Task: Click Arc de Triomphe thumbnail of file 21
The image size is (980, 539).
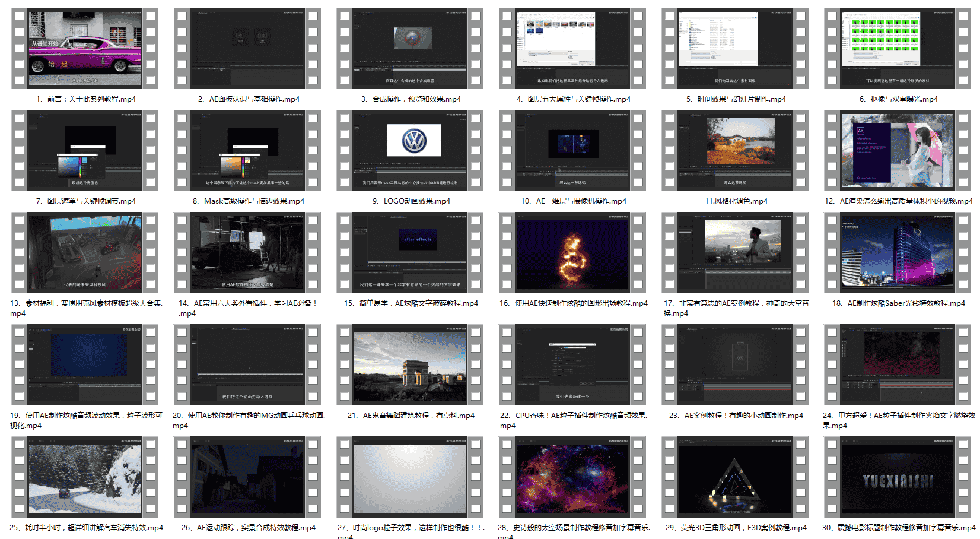Action: click(410, 365)
